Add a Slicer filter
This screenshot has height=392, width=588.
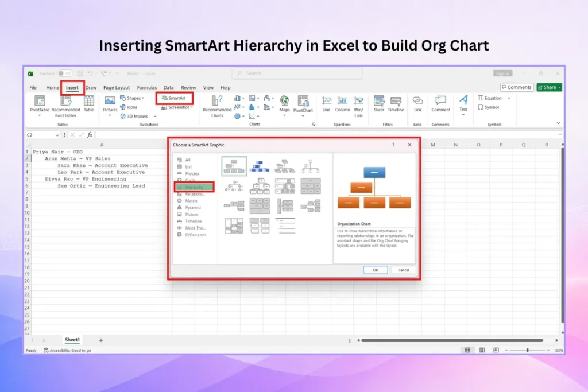379,104
